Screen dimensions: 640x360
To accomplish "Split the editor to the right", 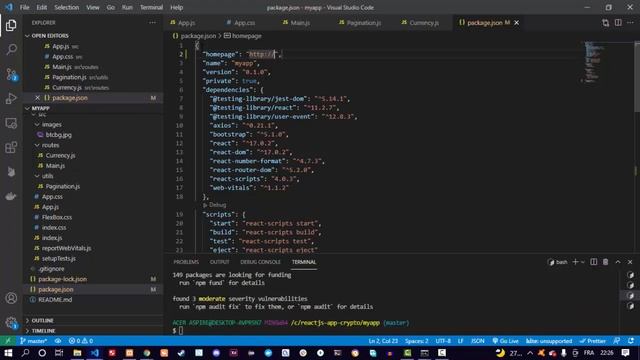I will click(x=618, y=23).
